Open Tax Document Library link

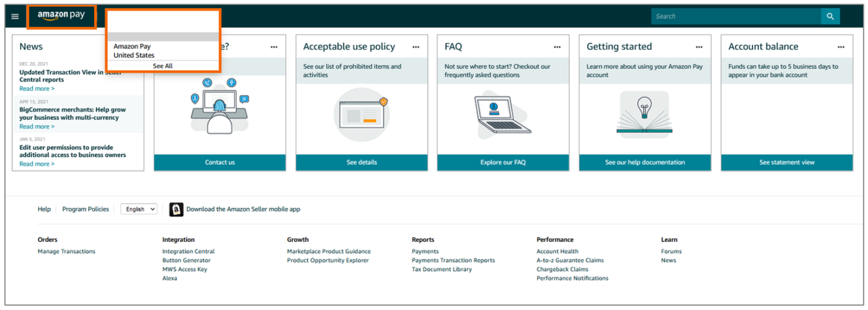442,270
